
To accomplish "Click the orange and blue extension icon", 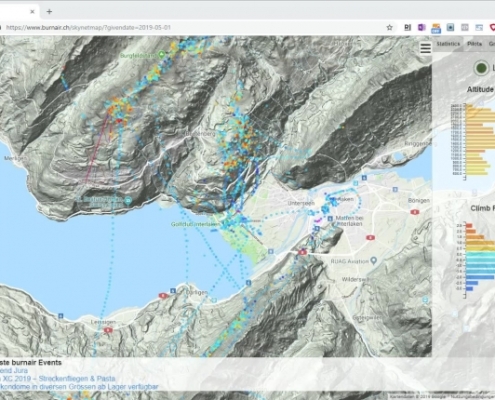I will click(436, 28).
